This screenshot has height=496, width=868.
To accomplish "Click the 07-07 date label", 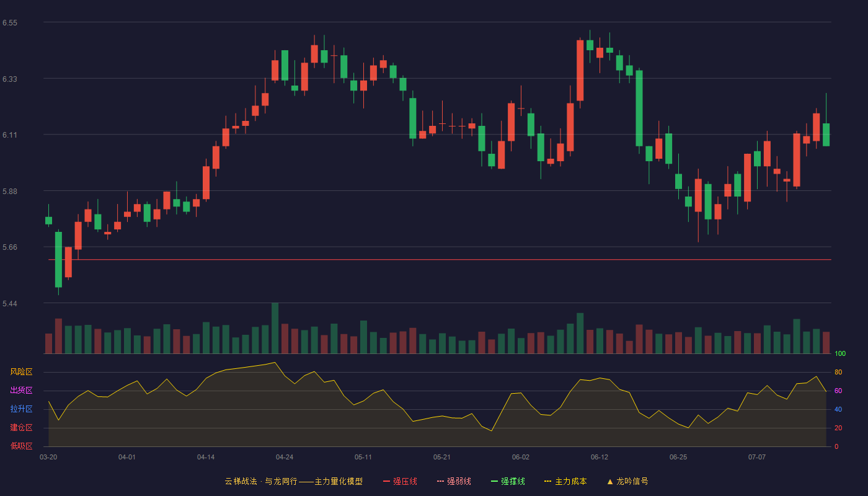I will [x=757, y=457].
